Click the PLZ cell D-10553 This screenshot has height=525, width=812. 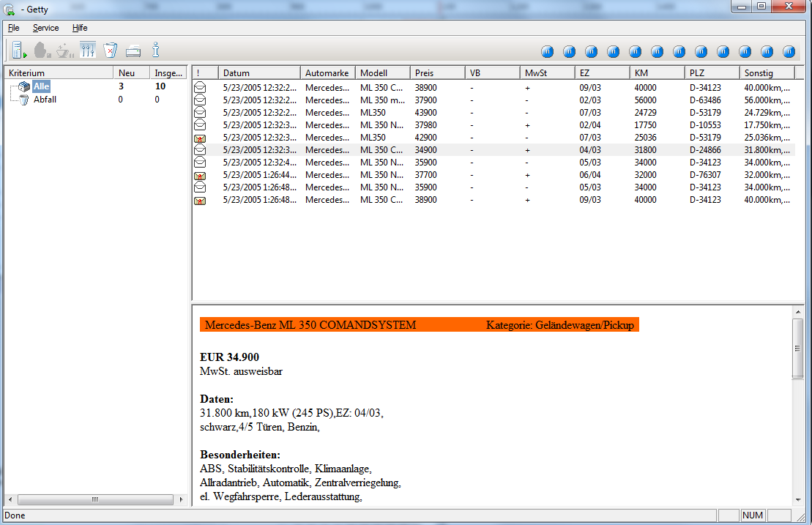pyautogui.click(x=705, y=124)
